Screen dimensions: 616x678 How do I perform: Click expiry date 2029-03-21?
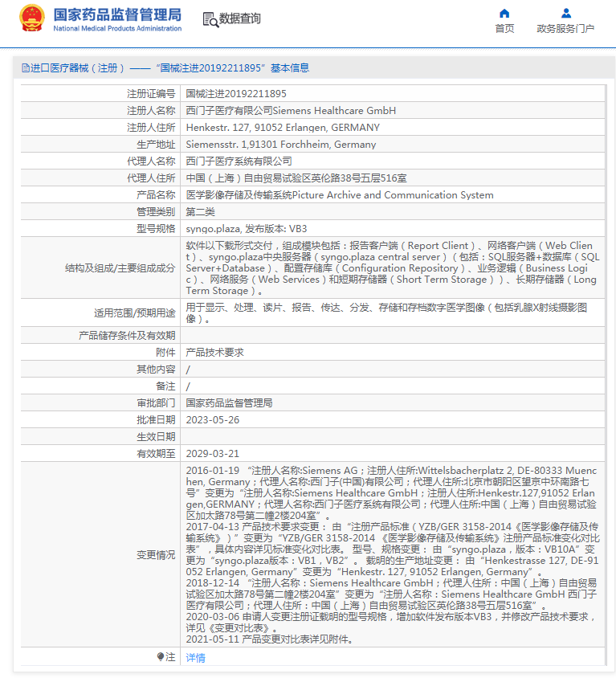pyautogui.click(x=213, y=454)
